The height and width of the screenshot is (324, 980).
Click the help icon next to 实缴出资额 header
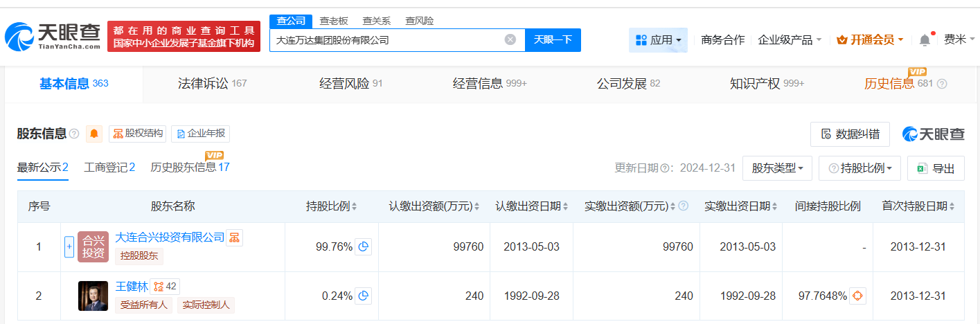coord(683,206)
